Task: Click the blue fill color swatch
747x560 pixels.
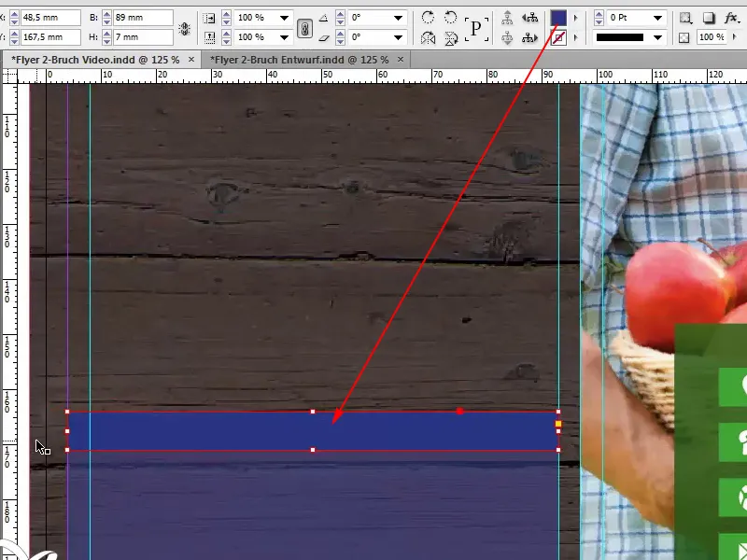Action: tap(558, 18)
